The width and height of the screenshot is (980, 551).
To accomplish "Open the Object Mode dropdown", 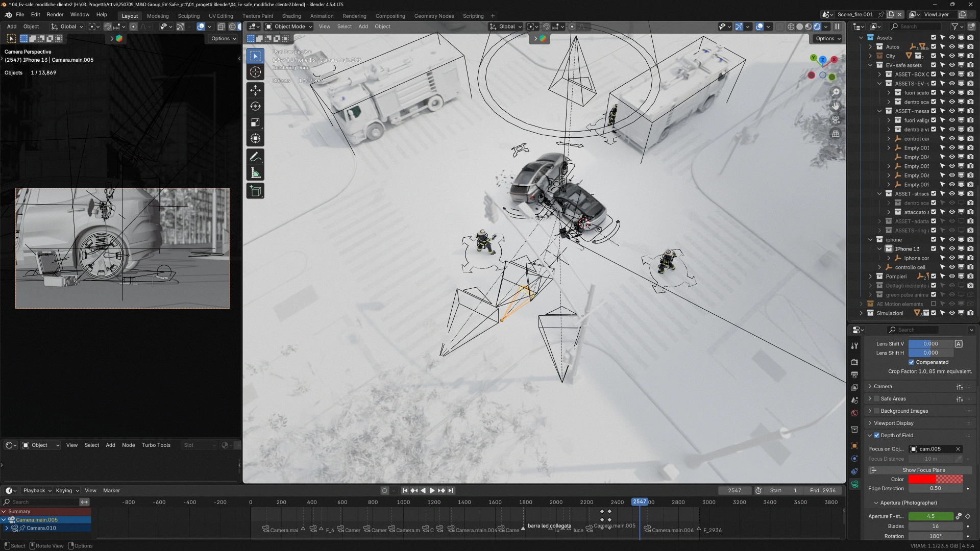I will [289, 27].
